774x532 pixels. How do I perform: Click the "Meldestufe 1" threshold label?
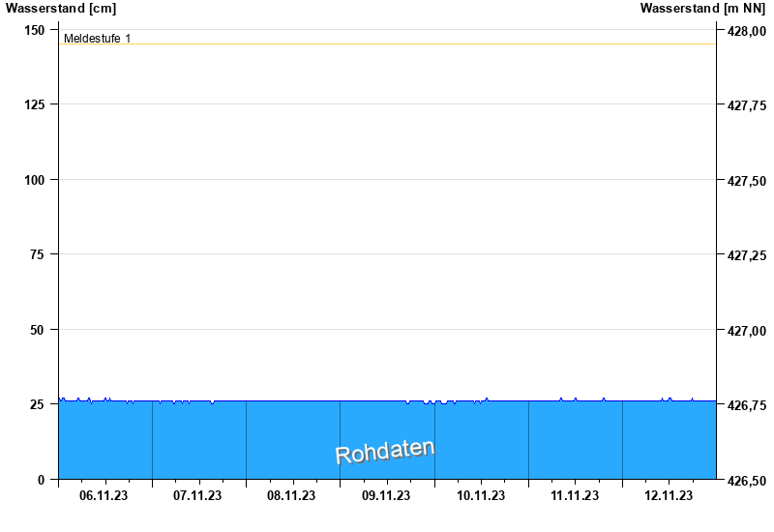coord(97,39)
